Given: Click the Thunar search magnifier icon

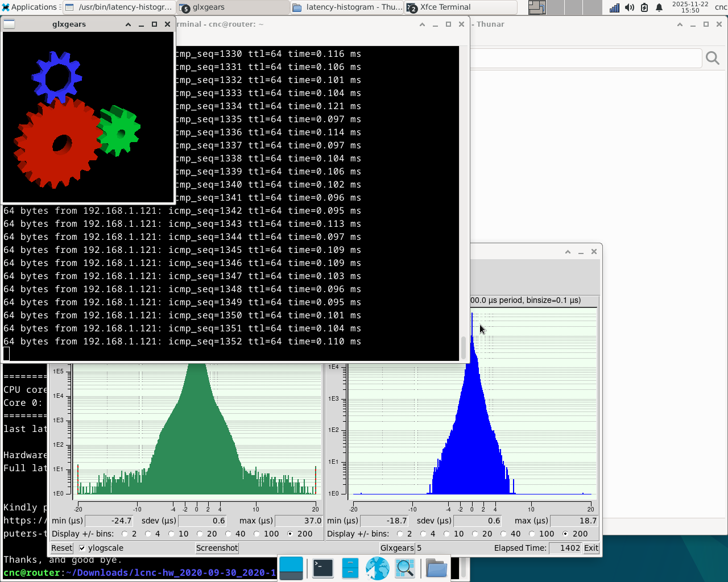Looking at the screenshot, I should 712,58.
